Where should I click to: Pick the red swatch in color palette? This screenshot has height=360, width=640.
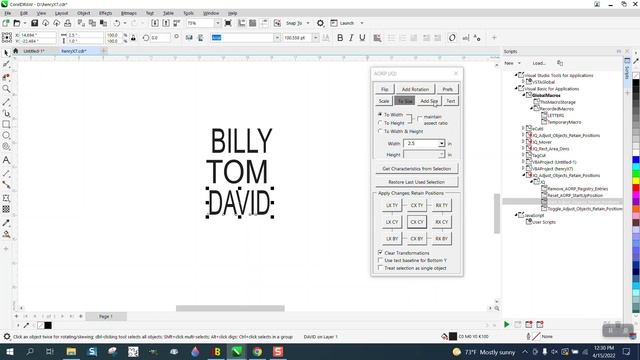point(636,188)
